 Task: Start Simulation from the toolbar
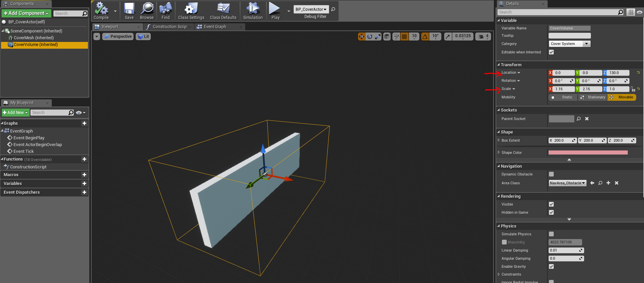pos(253,11)
